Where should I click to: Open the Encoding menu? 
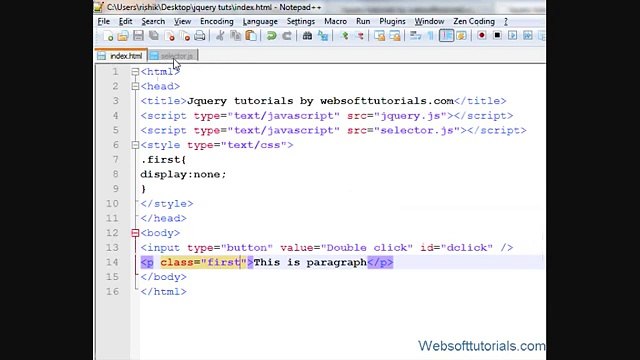(x=217, y=21)
